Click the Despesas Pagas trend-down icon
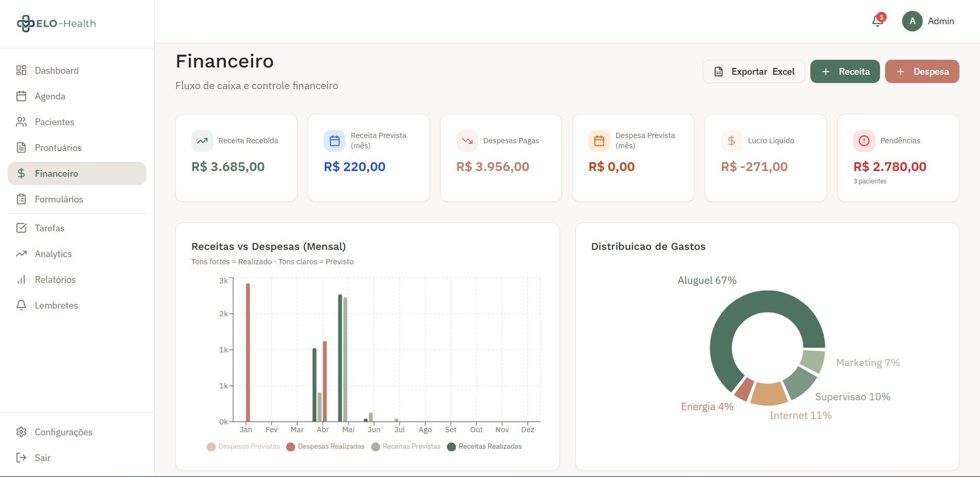Image resolution: width=980 pixels, height=477 pixels. tap(467, 141)
